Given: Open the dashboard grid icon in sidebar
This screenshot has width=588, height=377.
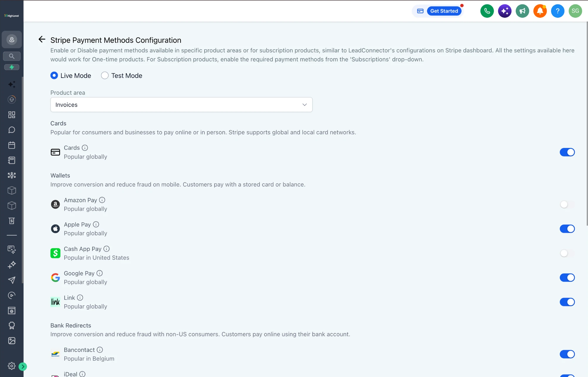Looking at the screenshot, I should pos(12,115).
